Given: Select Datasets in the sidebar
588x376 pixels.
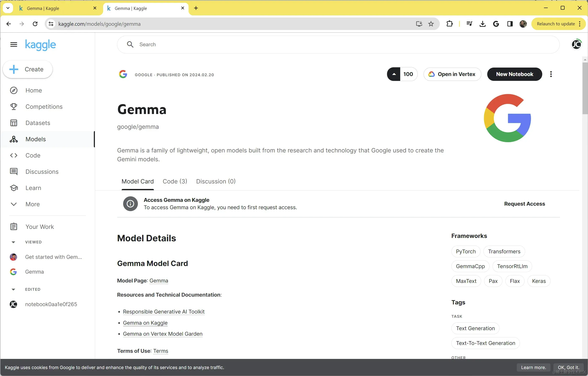Looking at the screenshot, I should click(38, 123).
